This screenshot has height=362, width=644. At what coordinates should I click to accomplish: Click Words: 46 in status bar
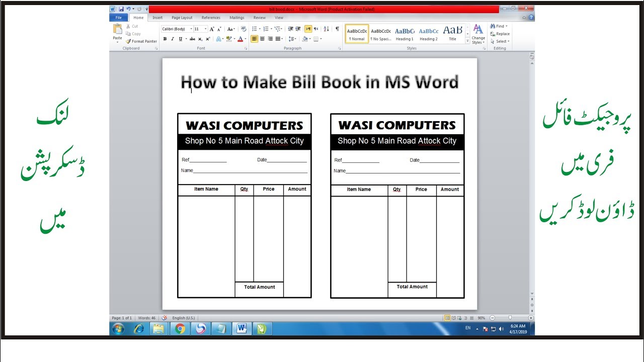[147, 318]
